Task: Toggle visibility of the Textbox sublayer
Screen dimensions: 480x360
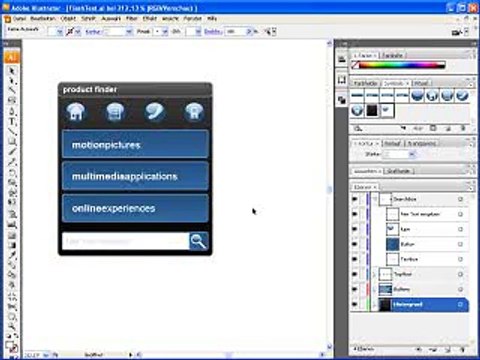Action: (355, 259)
